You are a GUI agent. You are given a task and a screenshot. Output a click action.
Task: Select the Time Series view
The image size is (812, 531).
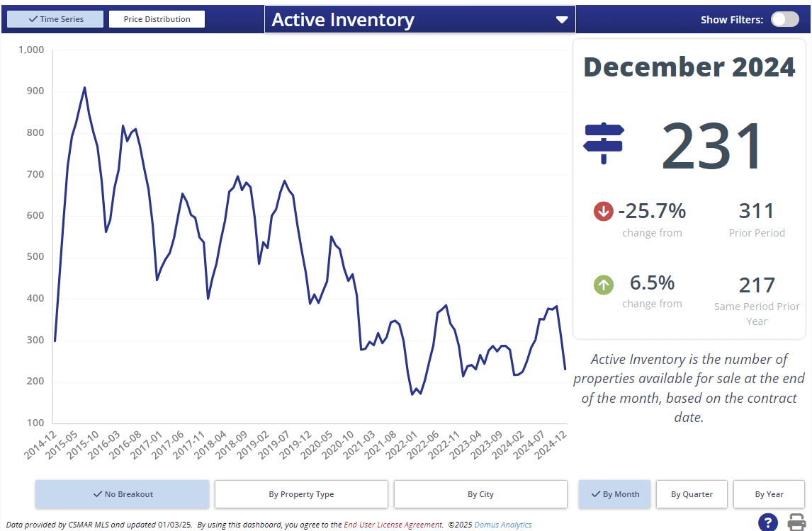[x=55, y=19]
